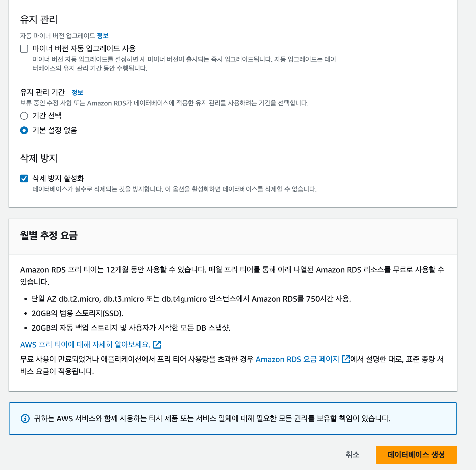Click the 삭제 방지 section heading
This screenshot has height=470, width=476.
coord(39,158)
